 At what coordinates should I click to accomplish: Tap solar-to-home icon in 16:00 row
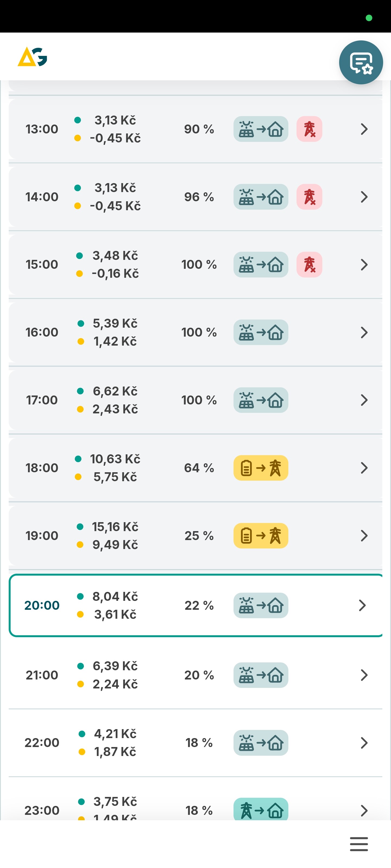(x=260, y=332)
